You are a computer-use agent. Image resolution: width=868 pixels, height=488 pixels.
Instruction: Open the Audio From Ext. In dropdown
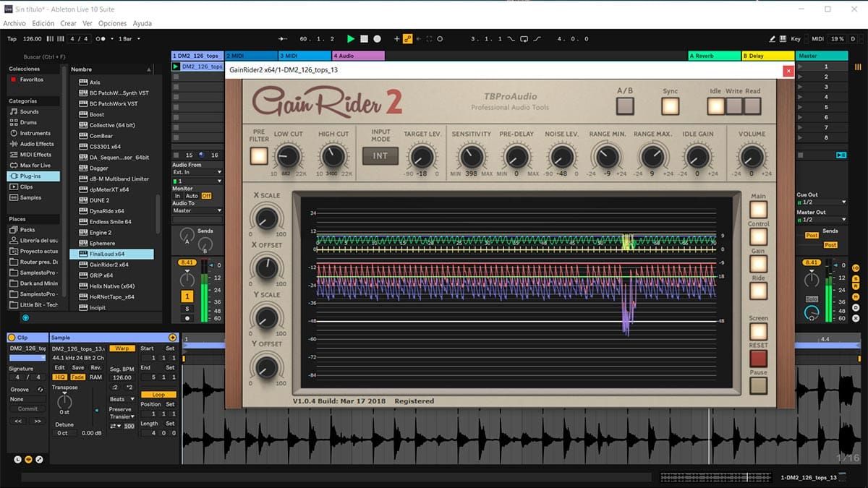pyautogui.click(x=197, y=172)
